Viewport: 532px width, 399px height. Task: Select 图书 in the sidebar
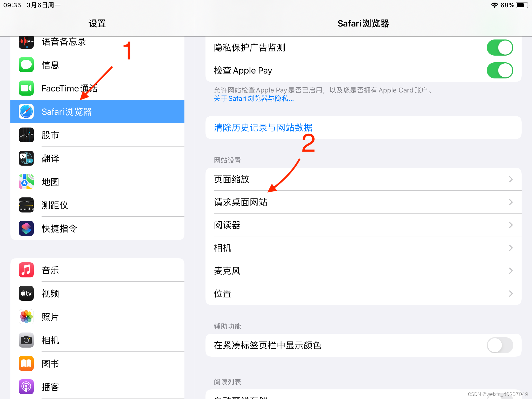pyautogui.click(x=97, y=363)
